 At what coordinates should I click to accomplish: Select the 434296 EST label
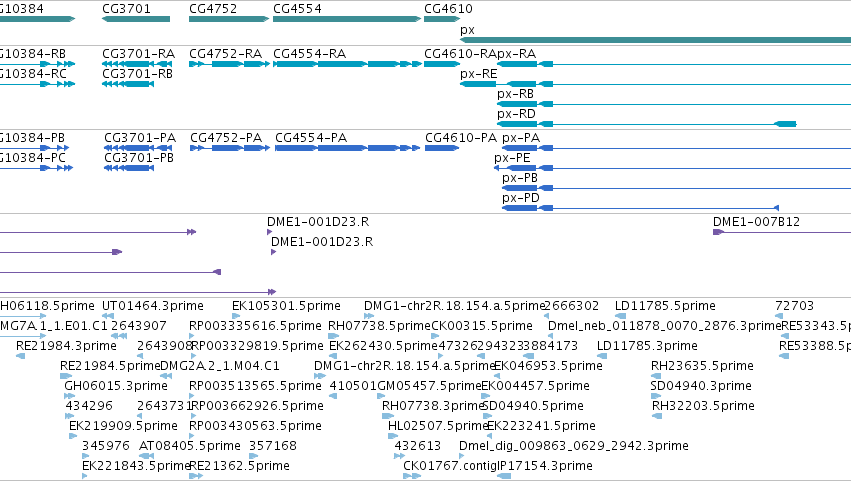(x=89, y=406)
